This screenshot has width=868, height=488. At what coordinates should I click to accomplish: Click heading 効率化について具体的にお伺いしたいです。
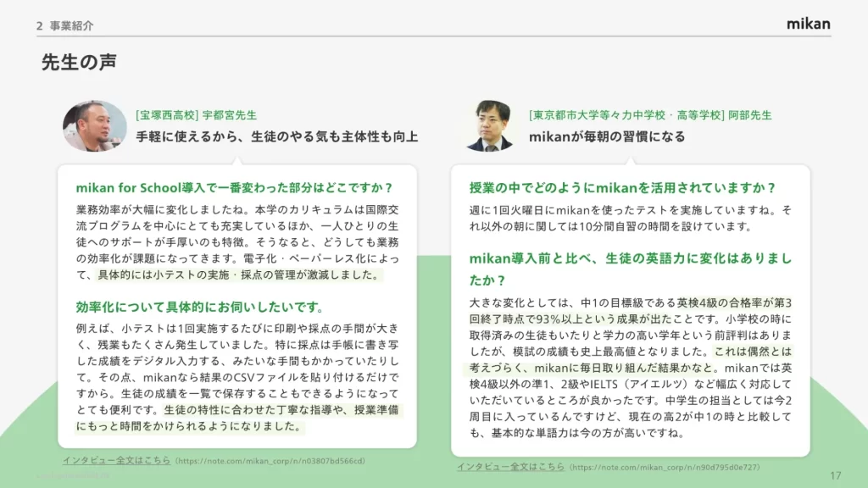click(x=200, y=307)
